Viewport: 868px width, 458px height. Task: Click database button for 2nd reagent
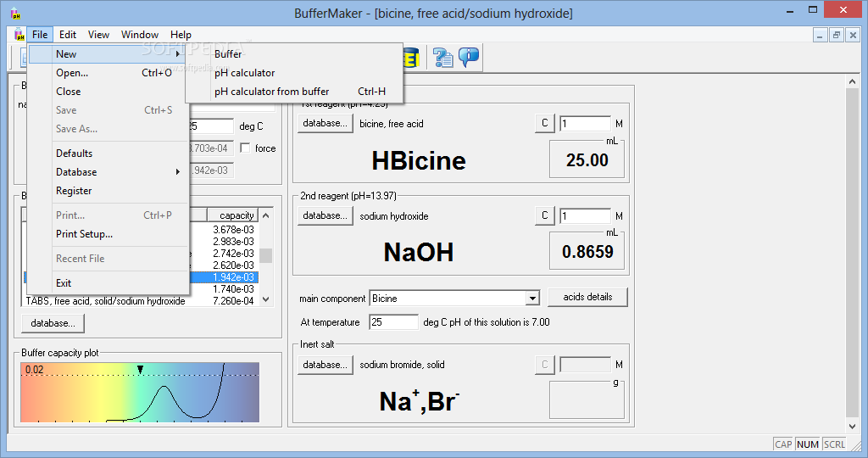click(x=325, y=215)
